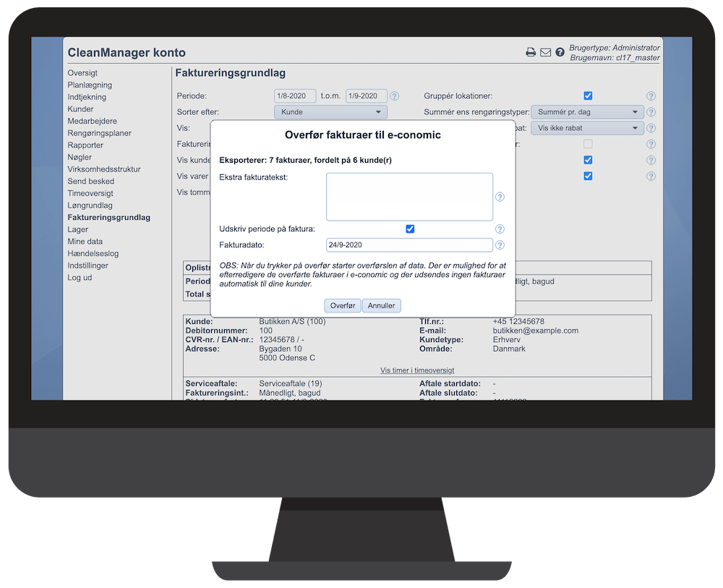This screenshot has height=588, width=723.
Task: Open the Sorter efter Kunde dropdown
Action: [x=330, y=112]
